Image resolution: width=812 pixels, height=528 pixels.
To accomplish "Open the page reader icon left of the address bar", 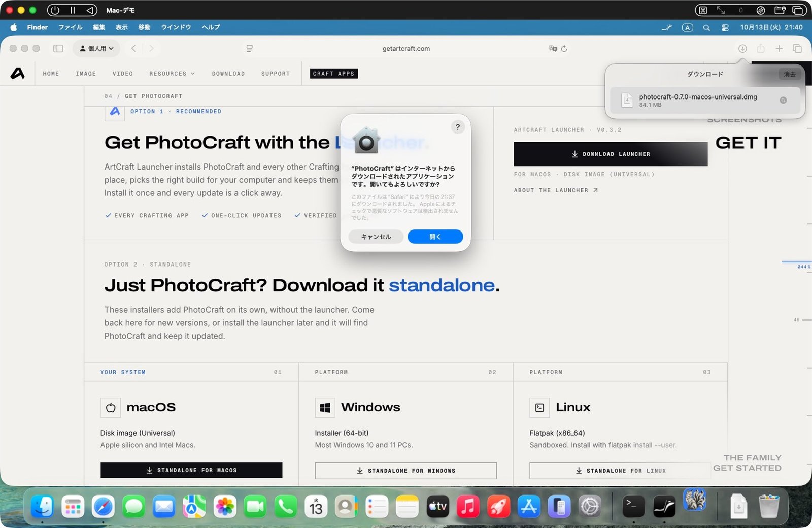I will tap(249, 48).
